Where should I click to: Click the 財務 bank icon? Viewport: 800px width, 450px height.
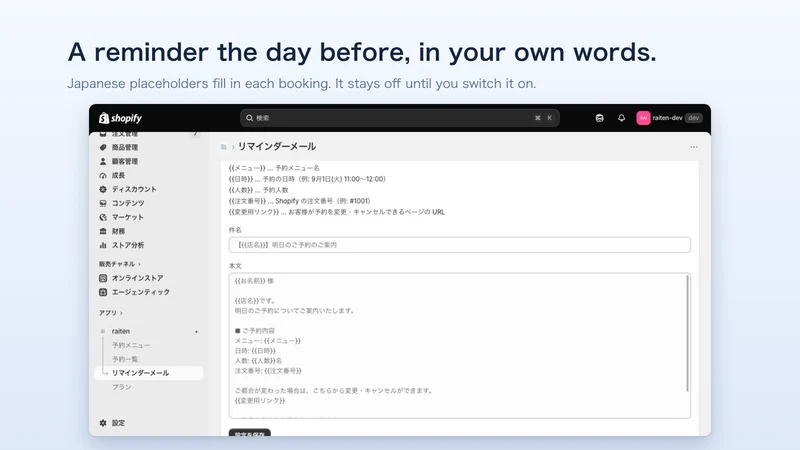tap(103, 231)
